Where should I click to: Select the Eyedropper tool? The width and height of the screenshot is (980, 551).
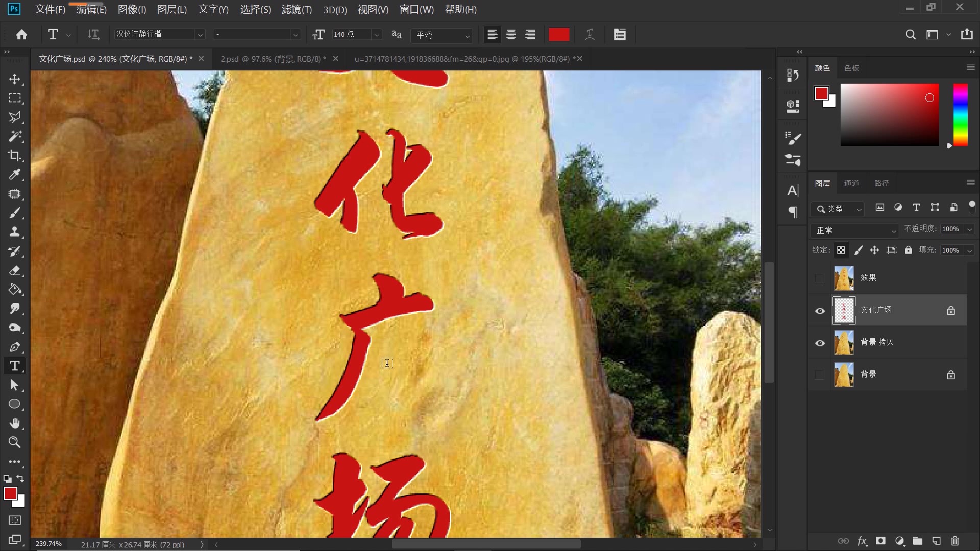pos(15,175)
